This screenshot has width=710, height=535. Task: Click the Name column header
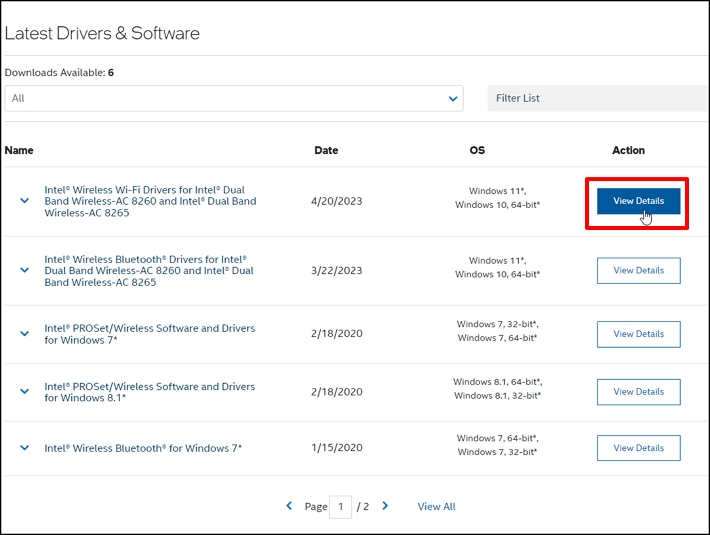19,150
